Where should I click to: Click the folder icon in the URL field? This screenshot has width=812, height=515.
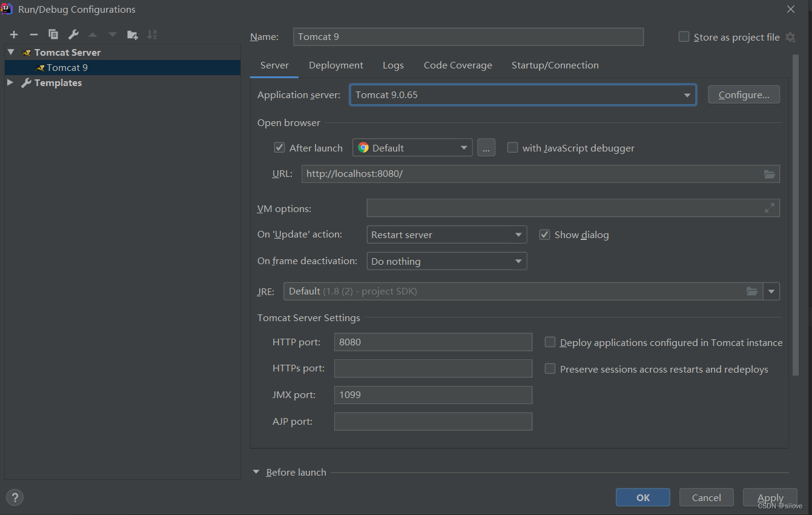point(770,174)
